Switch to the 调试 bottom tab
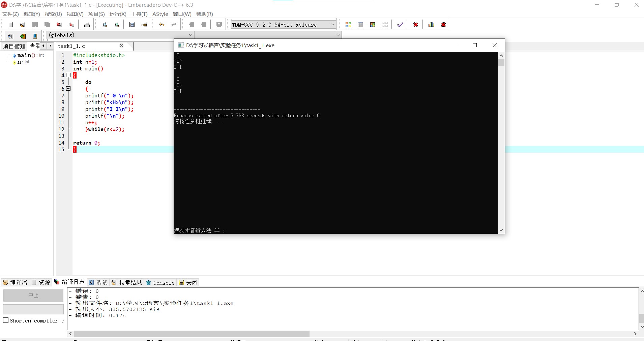 click(x=98, y=282)
